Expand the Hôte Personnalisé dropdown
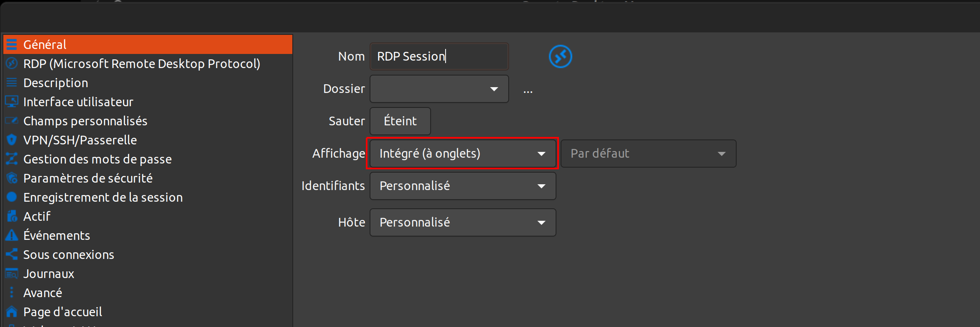 click(462, 222)
